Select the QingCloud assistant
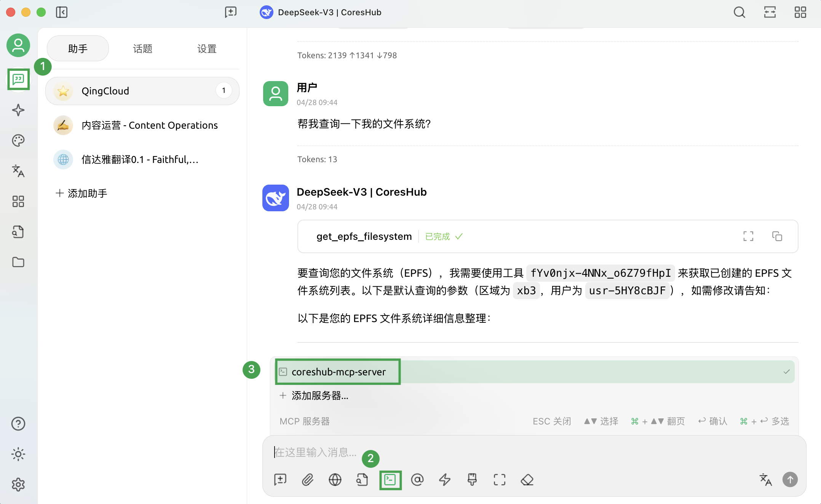Image resolution: width=821 pixels, height=504 pixels. coord(142,91)
